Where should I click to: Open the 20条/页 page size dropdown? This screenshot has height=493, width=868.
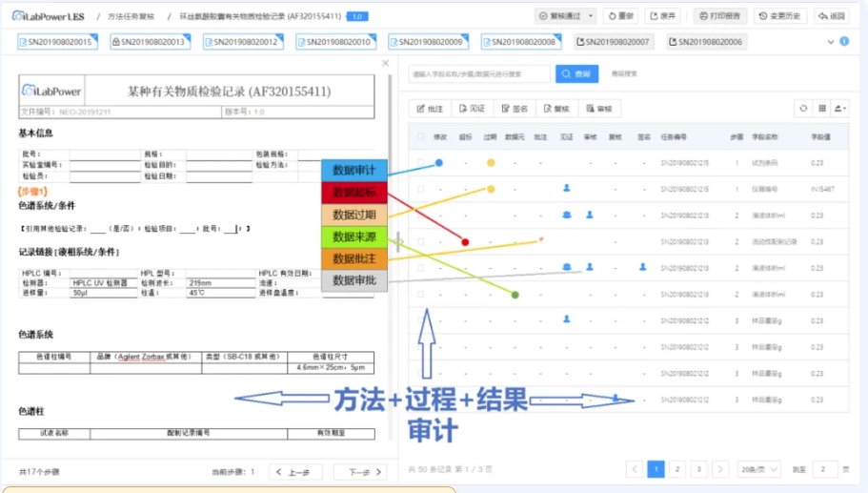(x=760, y=469)
